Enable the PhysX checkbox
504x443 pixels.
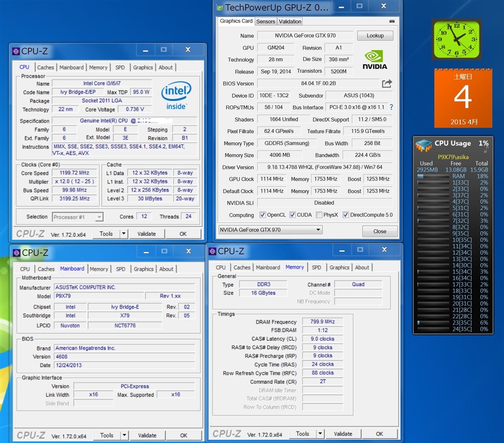[x=319, y=215]
